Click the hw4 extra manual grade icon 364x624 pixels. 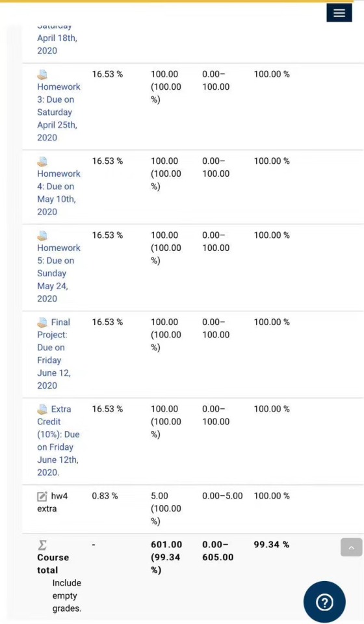[42, 496]
